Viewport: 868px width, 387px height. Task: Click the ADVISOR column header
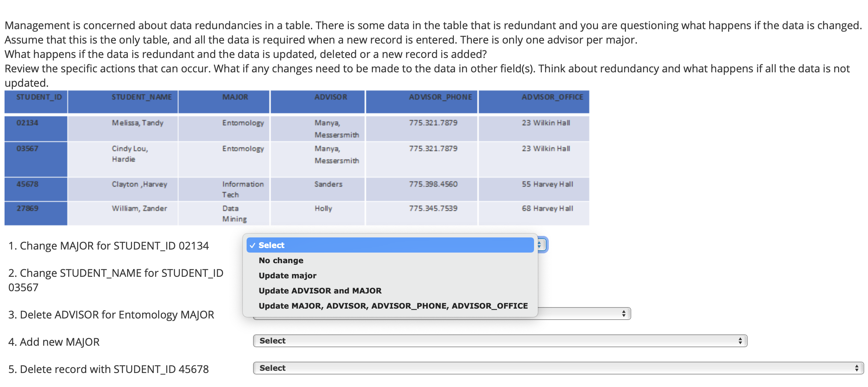point(318,101)
